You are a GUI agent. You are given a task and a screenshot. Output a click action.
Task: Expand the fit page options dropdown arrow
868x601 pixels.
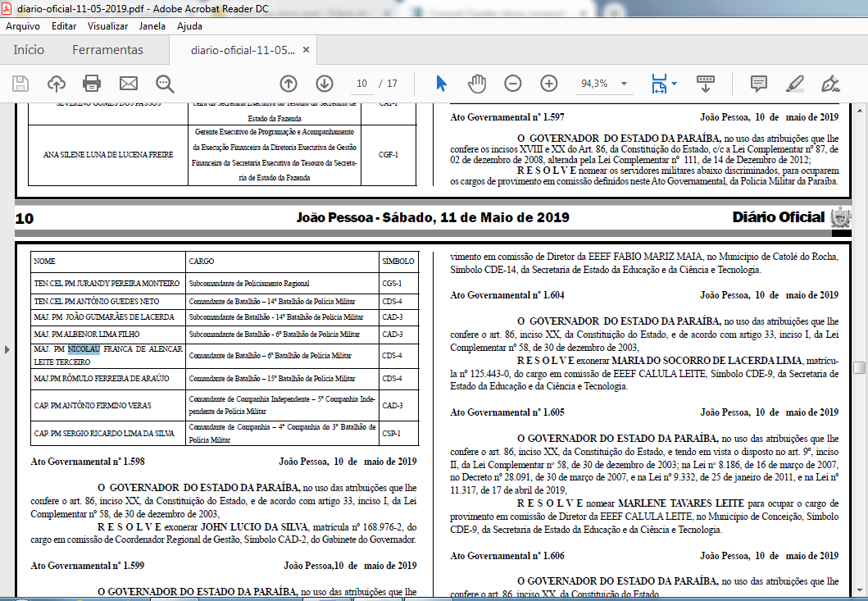(x=675, y=84)
